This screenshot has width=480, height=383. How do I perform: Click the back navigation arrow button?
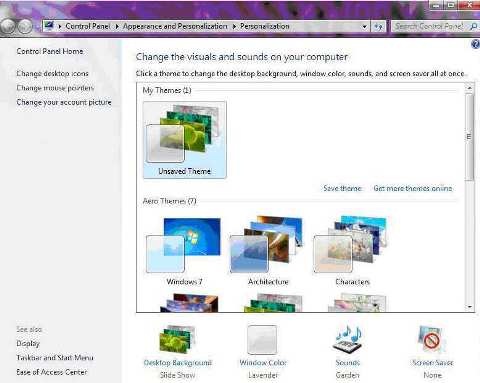pyautogui.click(x=8, y=26)
